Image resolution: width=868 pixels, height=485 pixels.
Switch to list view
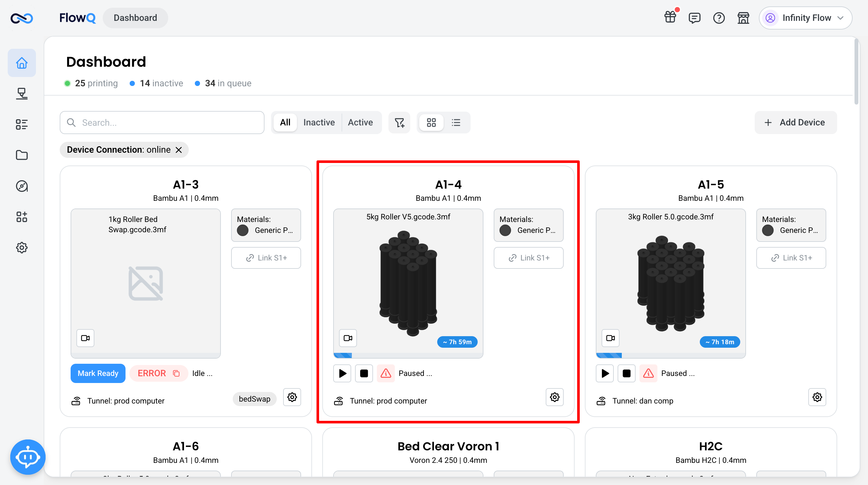[456, 123]
